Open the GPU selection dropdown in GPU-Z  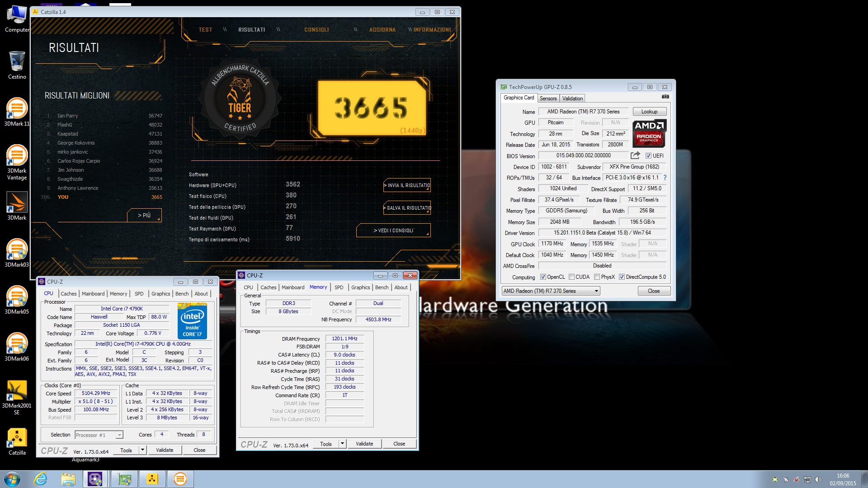(551, 291)
